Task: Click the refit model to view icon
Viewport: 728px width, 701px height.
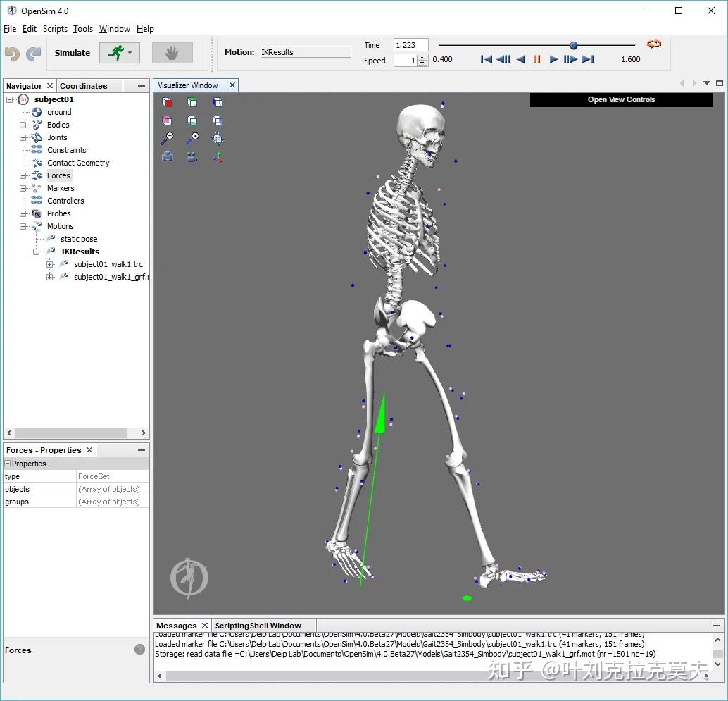Action: (x=218, y=138)
